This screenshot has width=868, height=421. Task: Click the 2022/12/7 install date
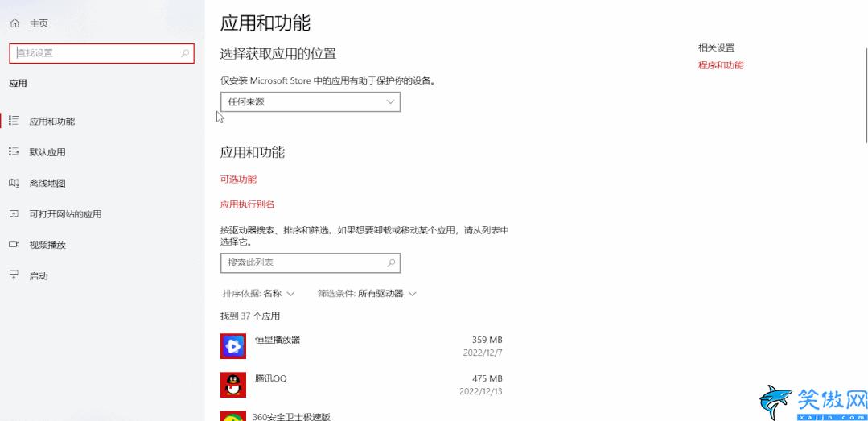click(483, 353)
